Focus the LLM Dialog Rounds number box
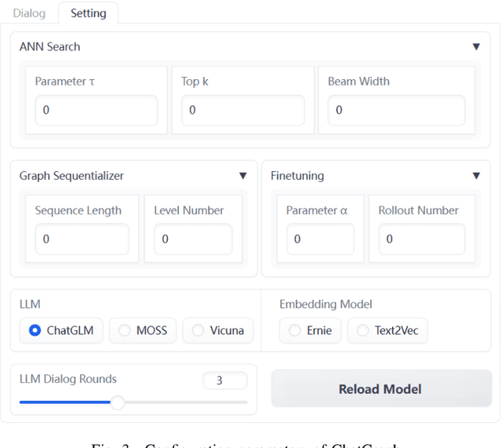Screen dimensions: 502x448 click(x=224, y=381)
